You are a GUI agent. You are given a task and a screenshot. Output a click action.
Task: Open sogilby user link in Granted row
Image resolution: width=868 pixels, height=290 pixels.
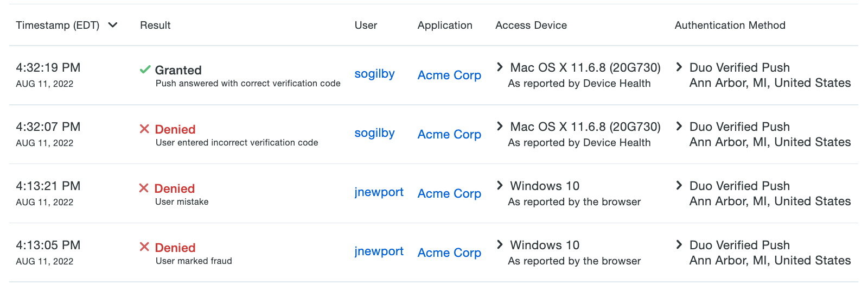coord(374,74)
